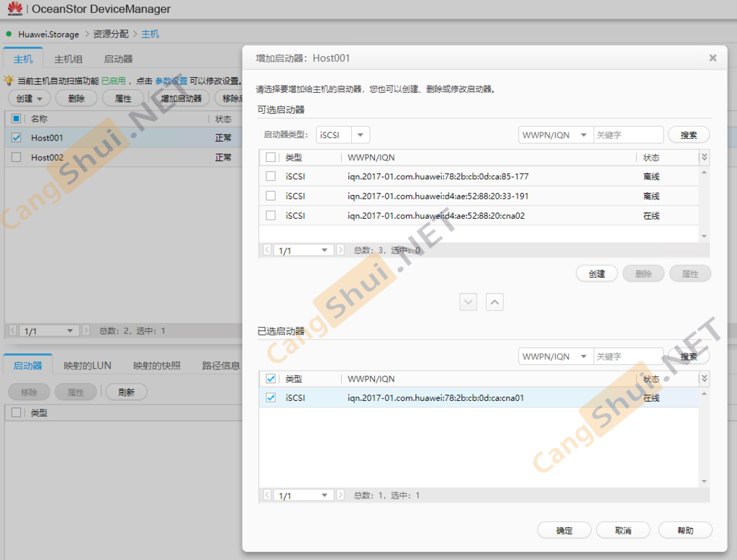Uncheck the Host001 checkbox
Image resolution: width=737 pixels, height=560 pixels.
(16, 137)
